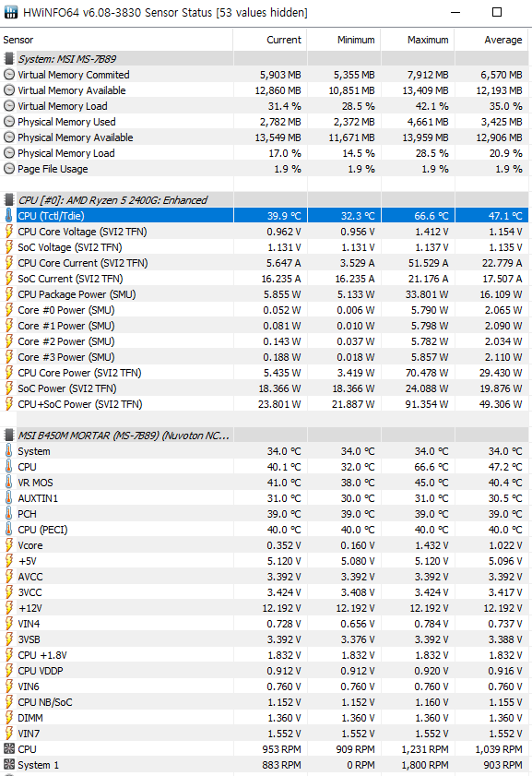Select the CPU Core Power (SVI2 TFN) row
Image resolution: width=532 pixels, height=776 pixels.
point(265,373)
